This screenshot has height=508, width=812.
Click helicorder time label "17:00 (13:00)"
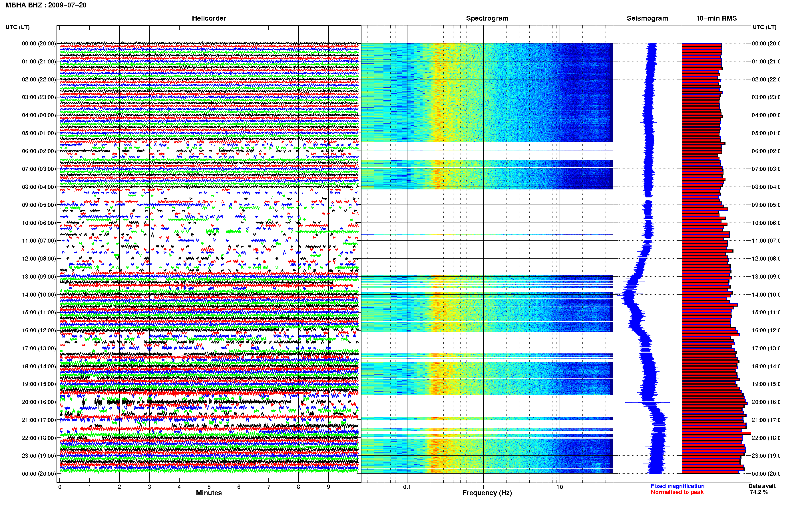pos(39,348)
